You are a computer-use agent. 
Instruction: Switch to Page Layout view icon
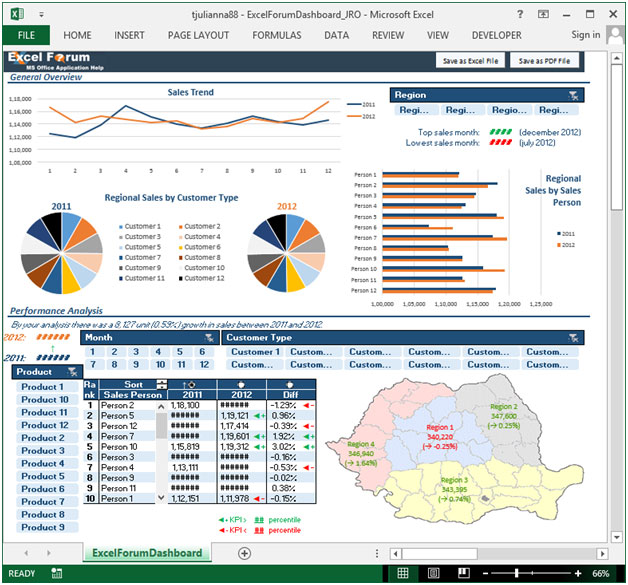[433, 573]
